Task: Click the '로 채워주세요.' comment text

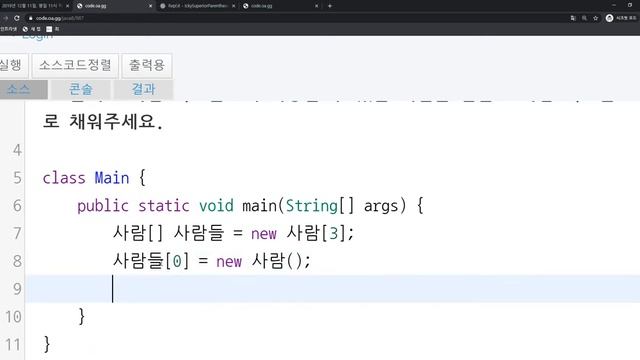Action: pyautogui.click(x=103, y=121)
